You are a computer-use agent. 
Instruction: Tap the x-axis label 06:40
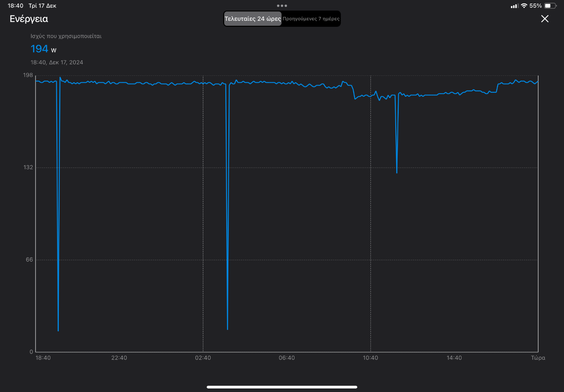(287, 358)
